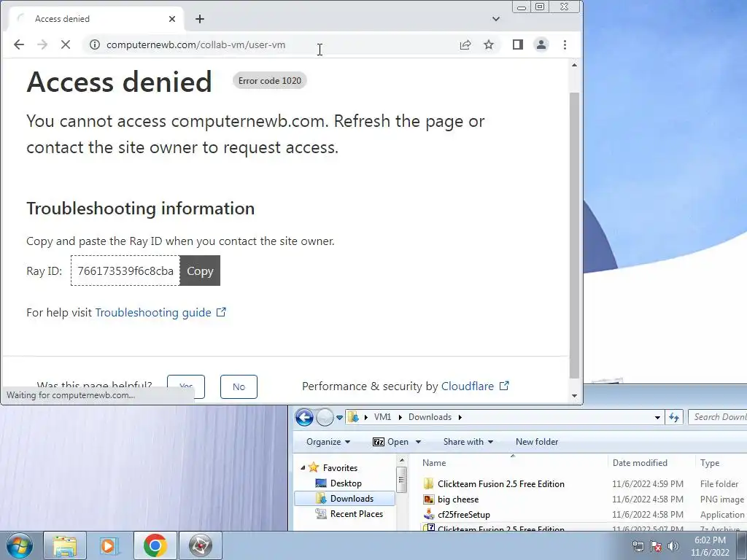Expand the arrow before VM1 breadcrumb

[x=366, y=417]
